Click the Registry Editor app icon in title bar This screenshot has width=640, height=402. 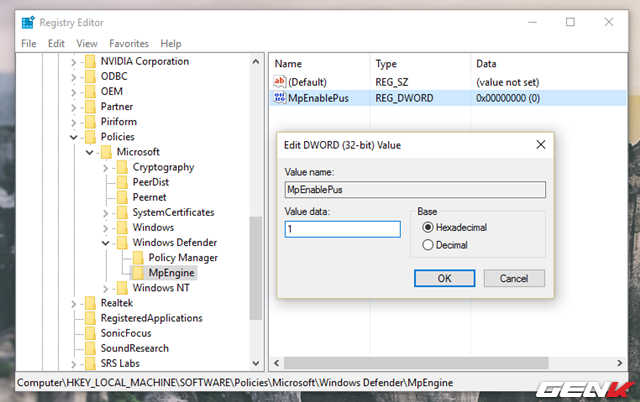coord(28,22)
